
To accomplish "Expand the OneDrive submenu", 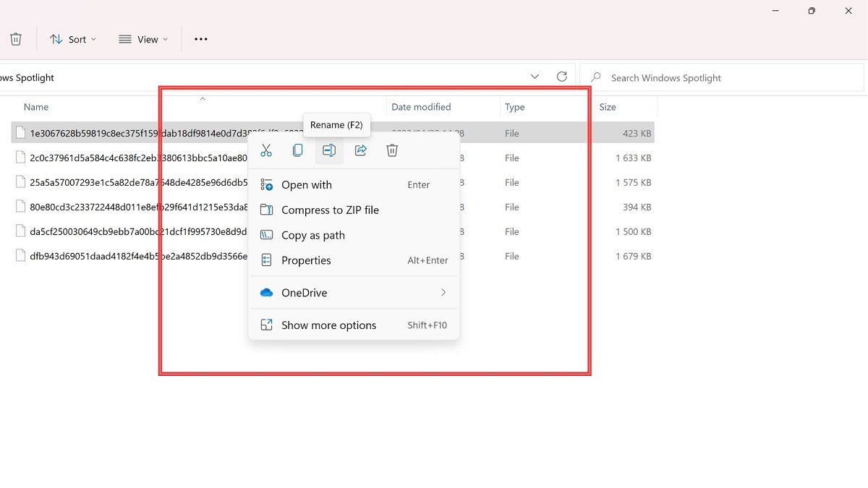I will pos(443,292).
